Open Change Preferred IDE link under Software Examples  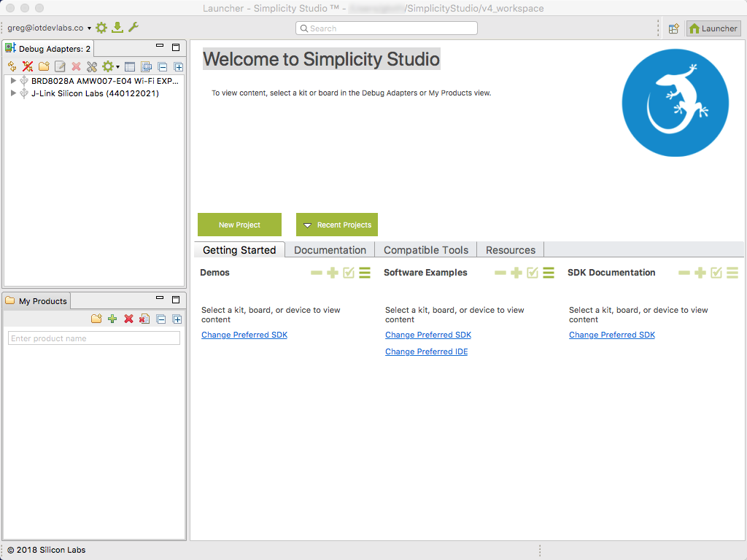click(426, 351)
